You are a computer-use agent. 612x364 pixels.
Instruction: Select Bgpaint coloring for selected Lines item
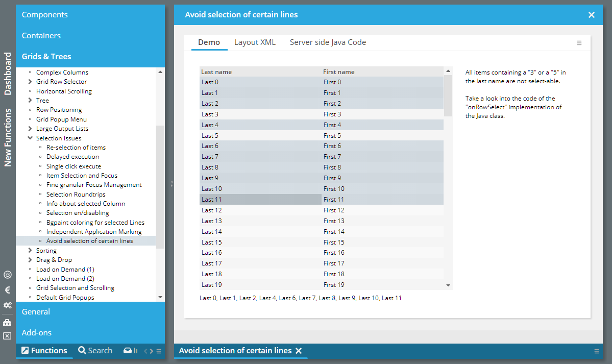pyautogui.click(x=95, y=223)
